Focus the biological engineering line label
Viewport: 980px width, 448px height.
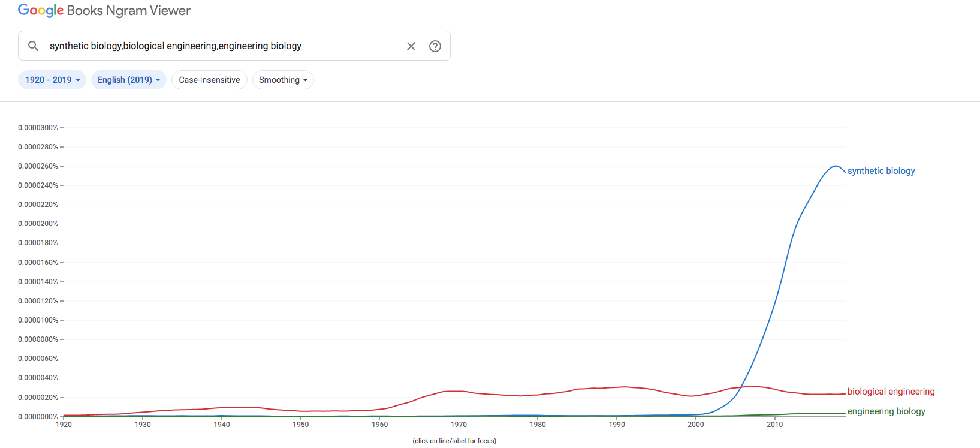point(891,392)
